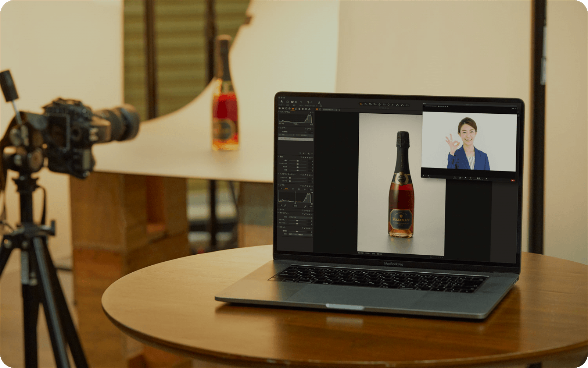Select the rightmost picker cursor tool

point(406,105)
